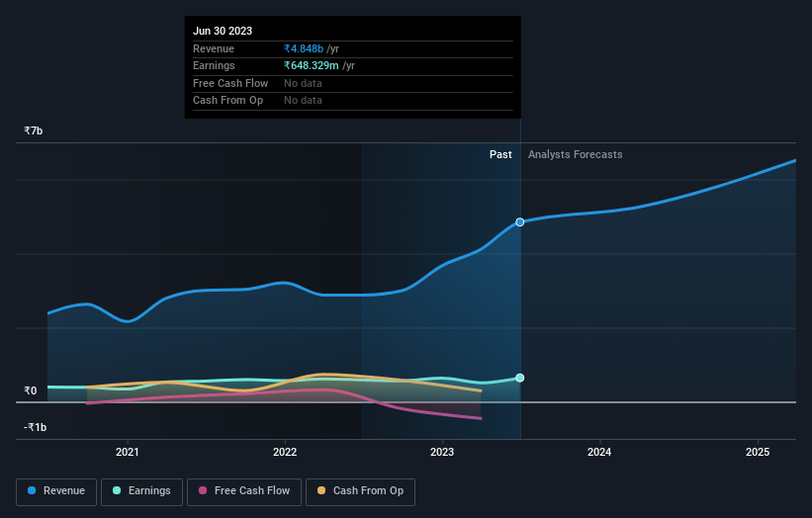Click the Analysts Forecasts label

tap(576, 155)
